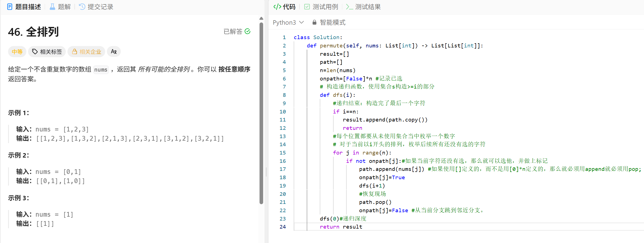Click the 已解答 status label

[x=233, y=31]
